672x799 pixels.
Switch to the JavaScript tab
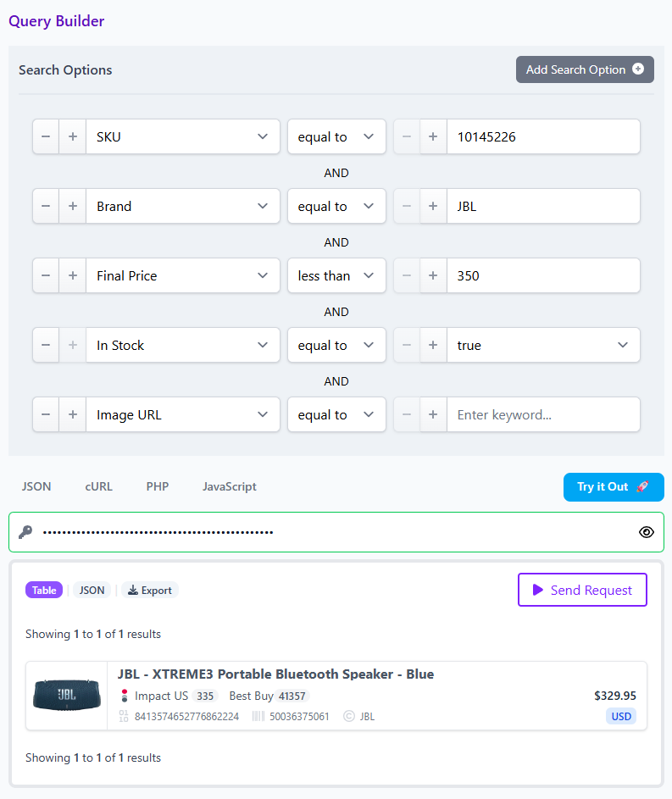coord(230,486)
